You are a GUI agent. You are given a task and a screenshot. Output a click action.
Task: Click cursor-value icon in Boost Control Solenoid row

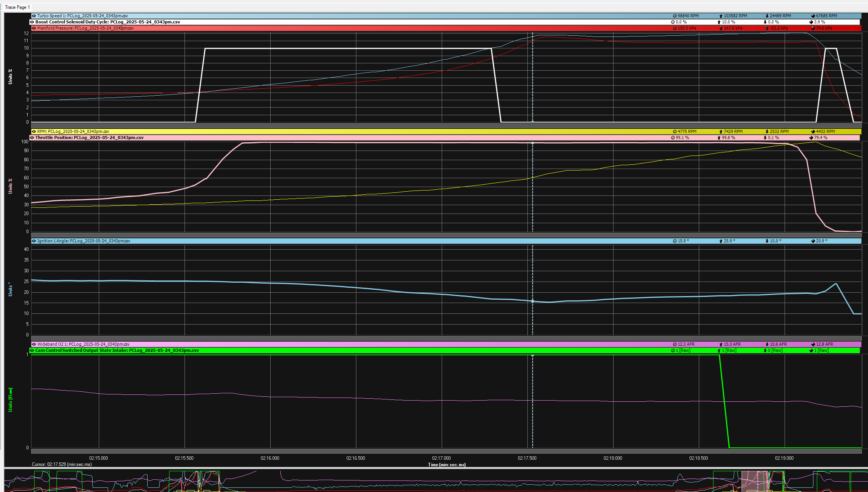[x=673, y=22]
